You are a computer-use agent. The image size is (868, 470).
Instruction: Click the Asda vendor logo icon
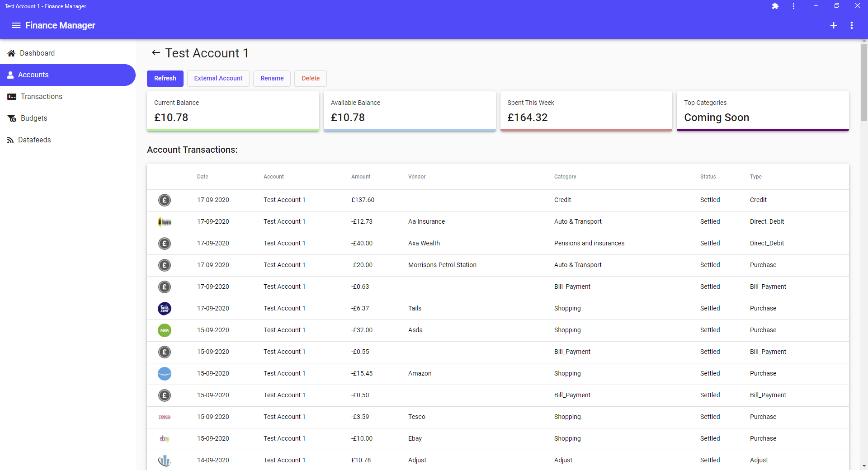click(x=165, y=330)
